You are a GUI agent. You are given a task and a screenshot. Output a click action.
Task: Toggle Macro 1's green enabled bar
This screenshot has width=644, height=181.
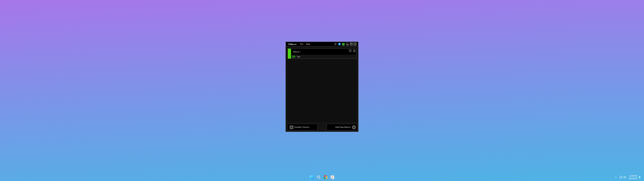click(x=289, y=54)
